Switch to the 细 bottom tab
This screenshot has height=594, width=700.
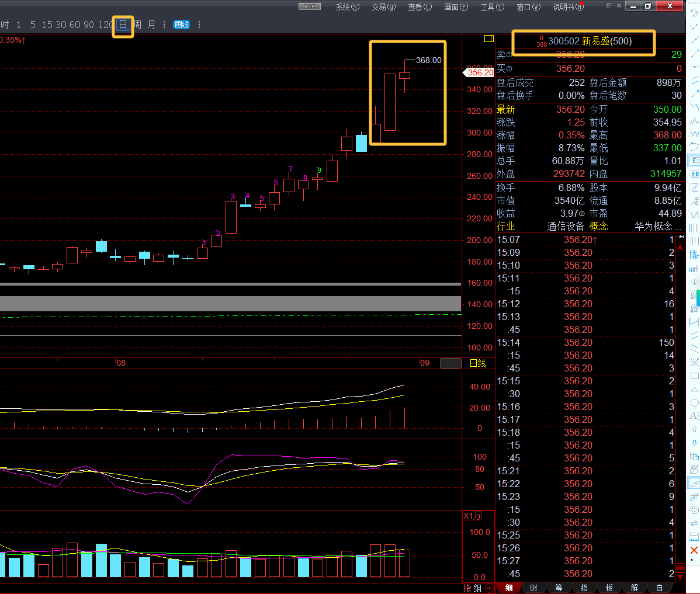(x=508, y=588)
